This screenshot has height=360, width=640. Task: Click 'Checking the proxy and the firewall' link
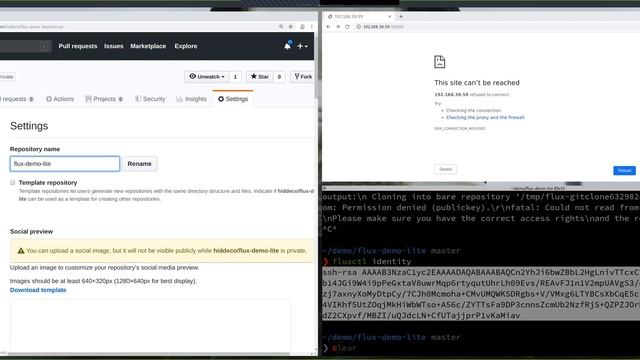[x=485, y=117]
